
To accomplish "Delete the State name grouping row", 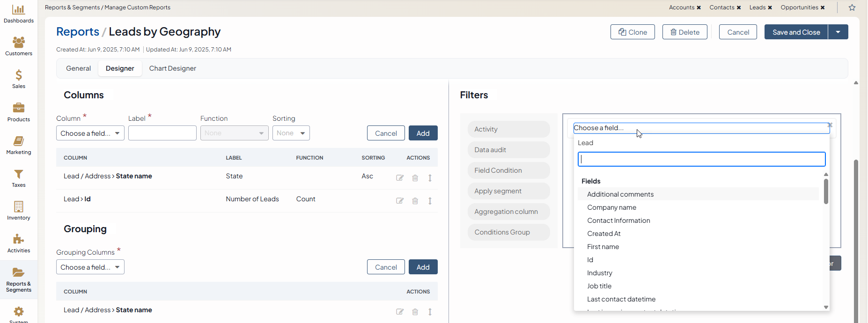I will tap(415, 312).
